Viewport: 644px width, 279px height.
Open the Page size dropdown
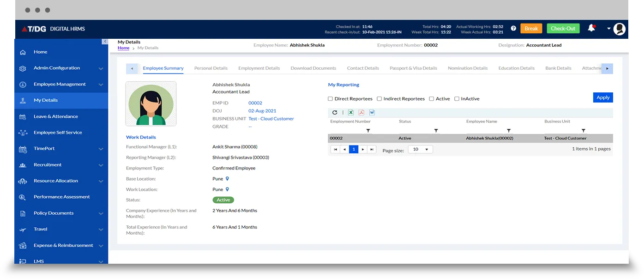coord(421,150)
